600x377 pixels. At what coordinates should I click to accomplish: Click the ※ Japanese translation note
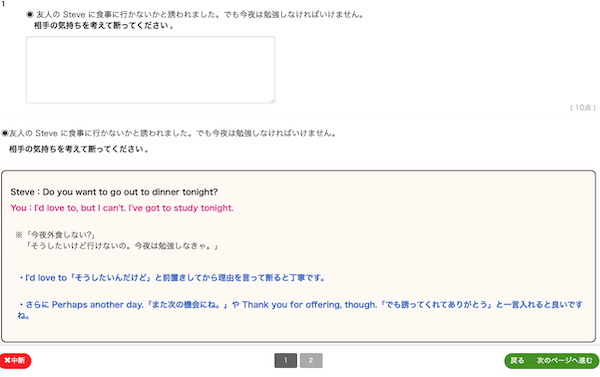point(117,240)
